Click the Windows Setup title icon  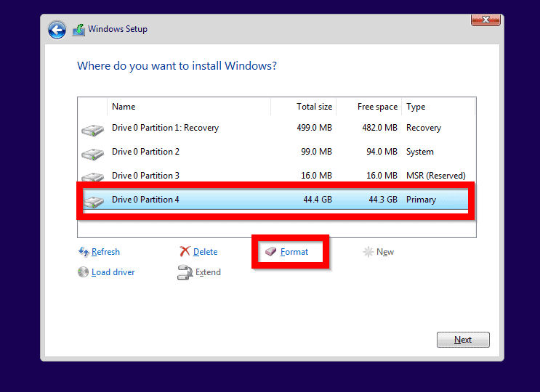point(79,30)
